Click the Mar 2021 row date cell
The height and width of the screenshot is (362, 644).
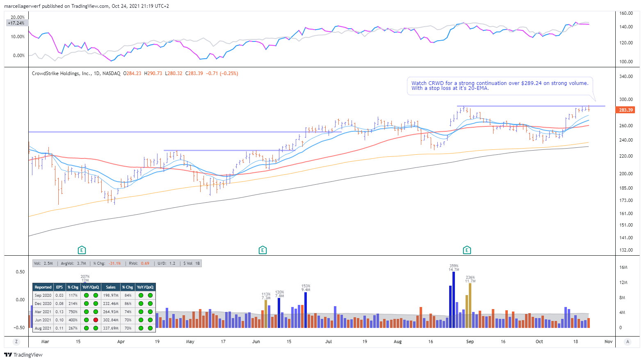click(43, 312)
